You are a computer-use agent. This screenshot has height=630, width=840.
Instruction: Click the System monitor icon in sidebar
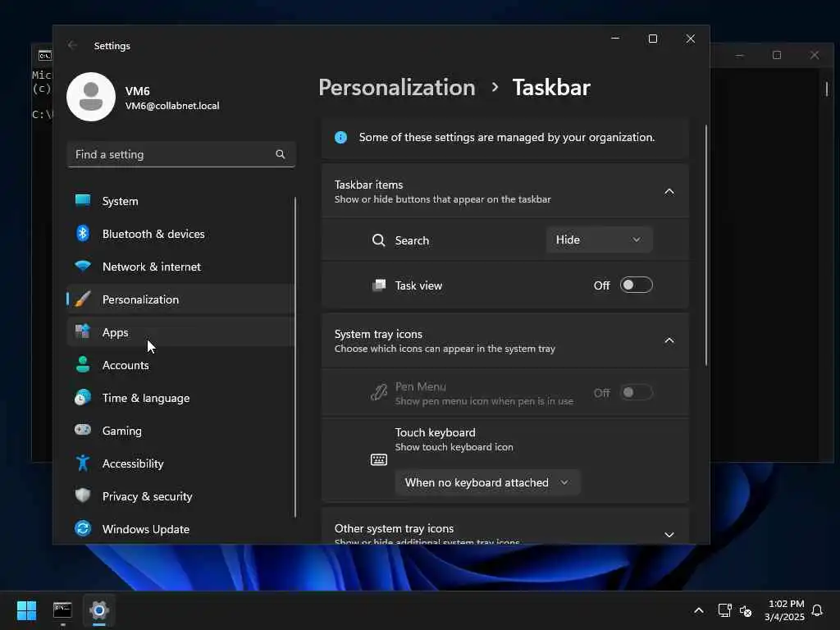(83, 200)
